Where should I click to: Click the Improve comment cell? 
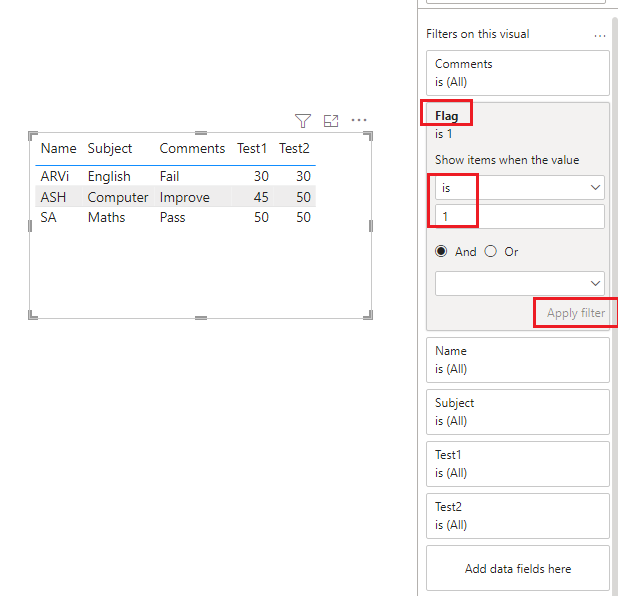184,197
